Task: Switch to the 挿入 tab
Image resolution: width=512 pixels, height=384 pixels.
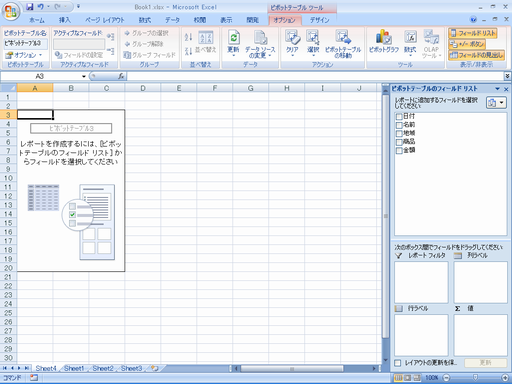Action: [x=65, y=20]
